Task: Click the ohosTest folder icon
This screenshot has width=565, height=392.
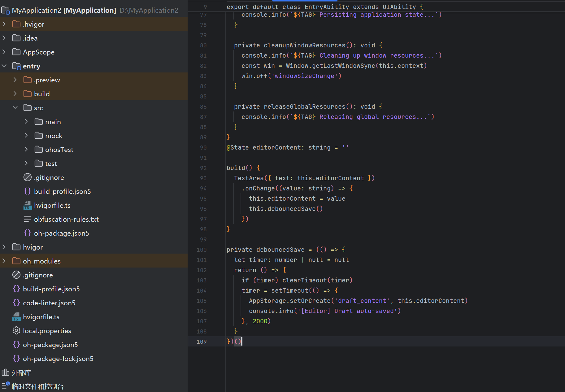Action: point(39,149)
